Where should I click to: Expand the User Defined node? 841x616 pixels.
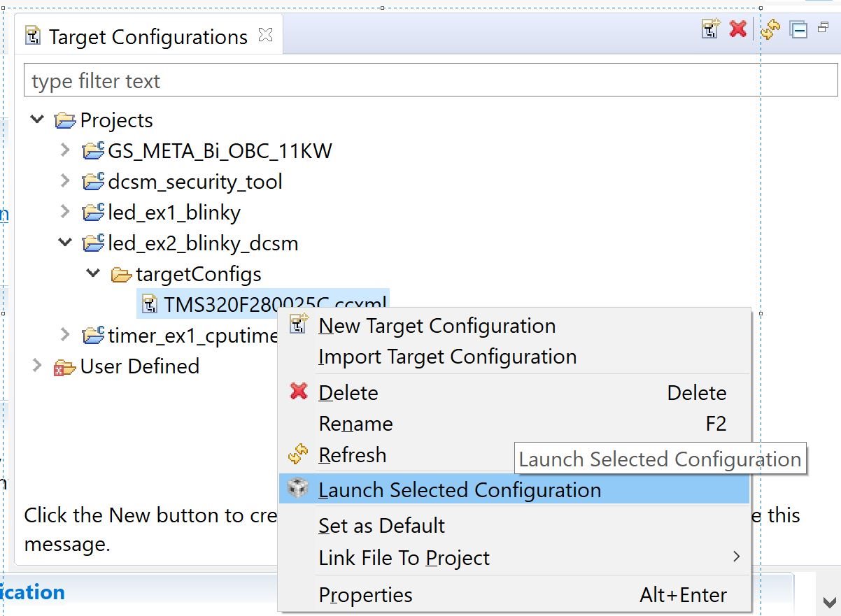pos(37,366)
